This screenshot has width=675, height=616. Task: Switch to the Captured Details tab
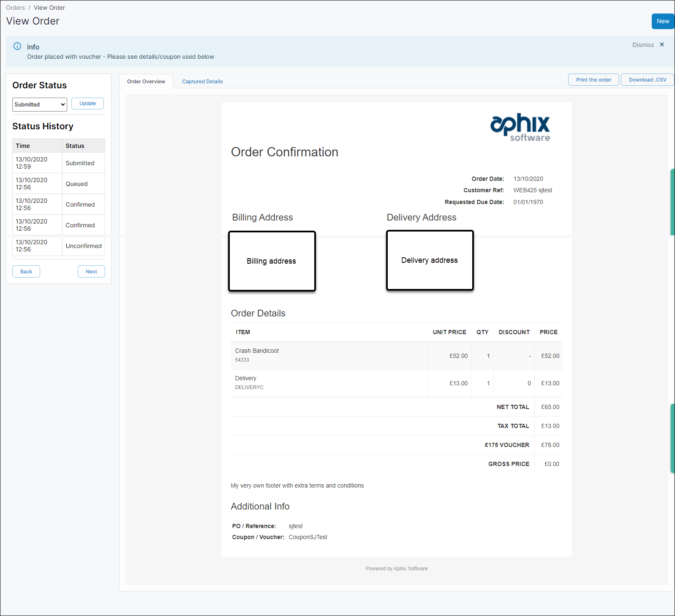click(x=202, y=82)
